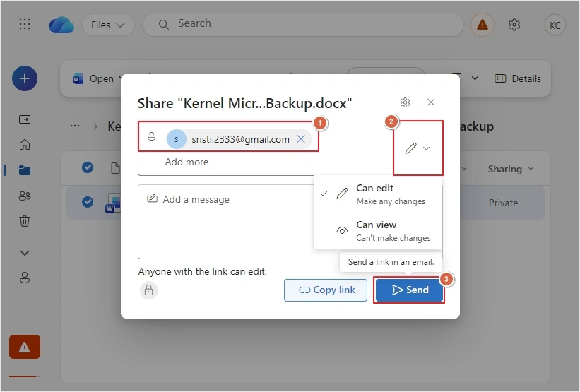Click the Word document file icon in row

tap(113, 203)
